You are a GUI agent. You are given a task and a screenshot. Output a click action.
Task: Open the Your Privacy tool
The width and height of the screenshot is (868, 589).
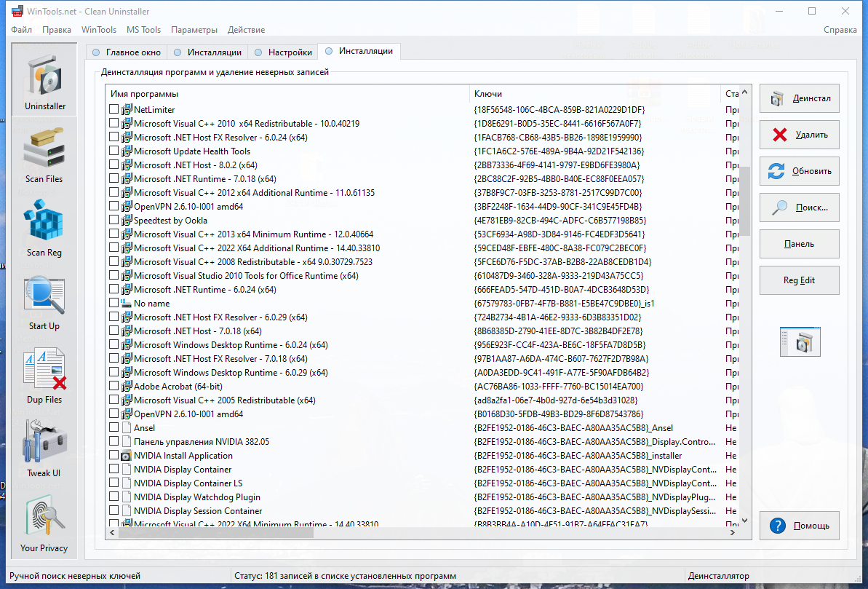point(44,524)
